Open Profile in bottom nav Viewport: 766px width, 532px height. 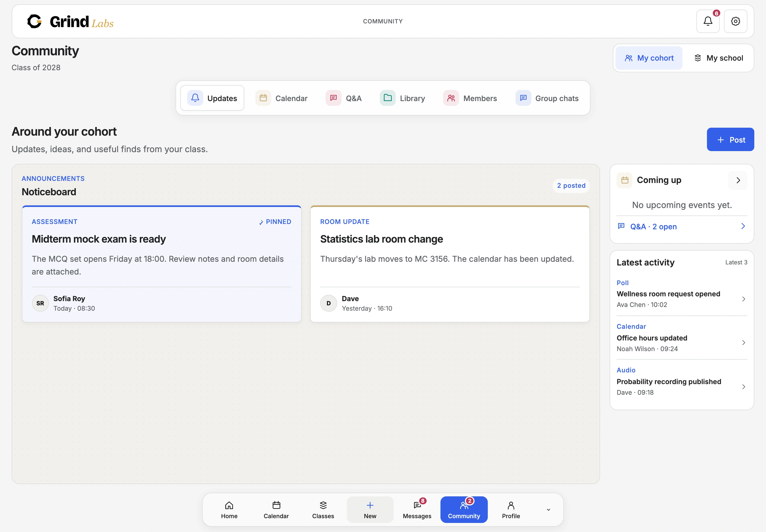pos(511,510)
